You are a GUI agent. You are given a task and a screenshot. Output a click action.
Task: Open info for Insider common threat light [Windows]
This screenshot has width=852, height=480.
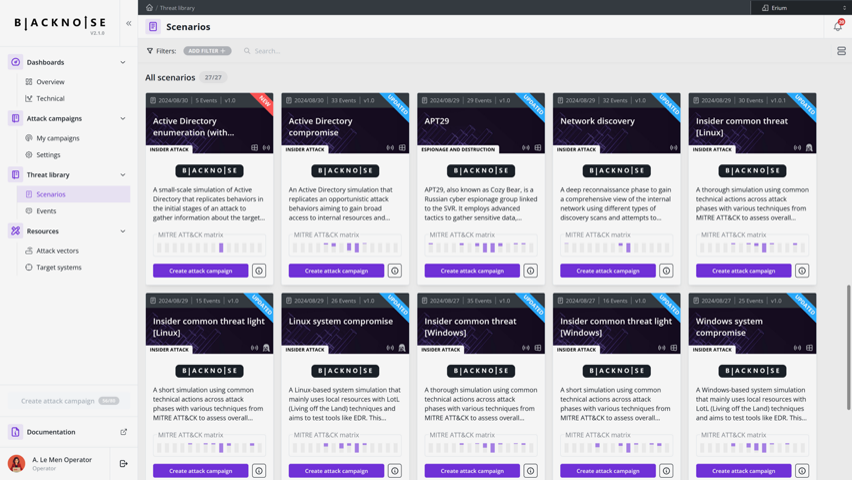666,471
